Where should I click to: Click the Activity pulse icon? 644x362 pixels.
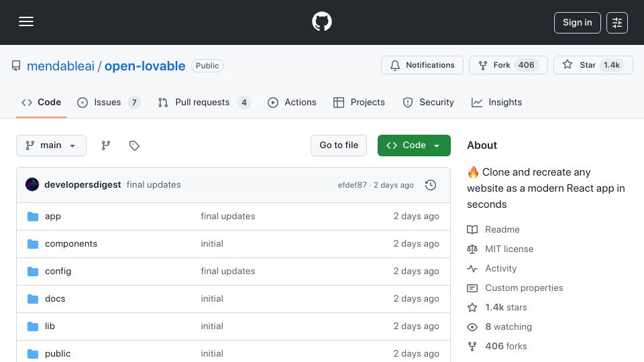click(472, 268)
